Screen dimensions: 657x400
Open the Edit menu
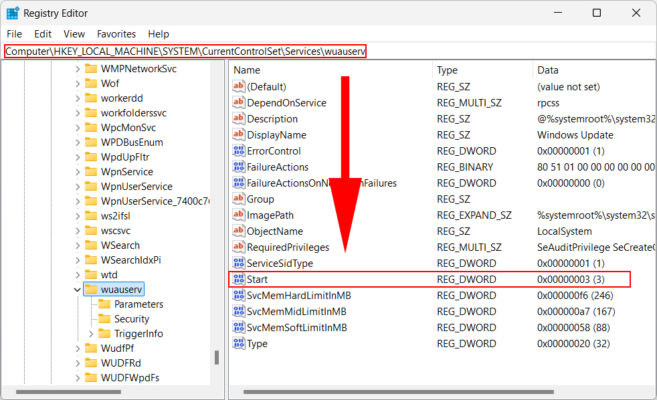pos(43,34)
